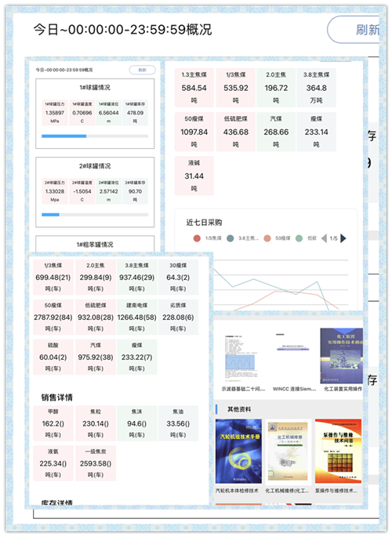Tap the 汽煤 268.66 card
The image size is (392, 537).
[x=276, y=132]
